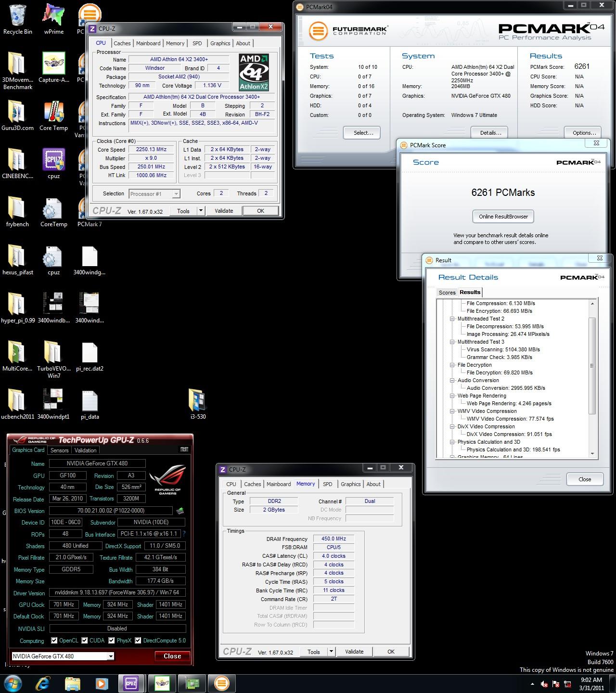The height and width of the screenshot is (693, 616).
Task: Toggle OpenCL checkbox in GPU-Z
Action: (54, 641)
